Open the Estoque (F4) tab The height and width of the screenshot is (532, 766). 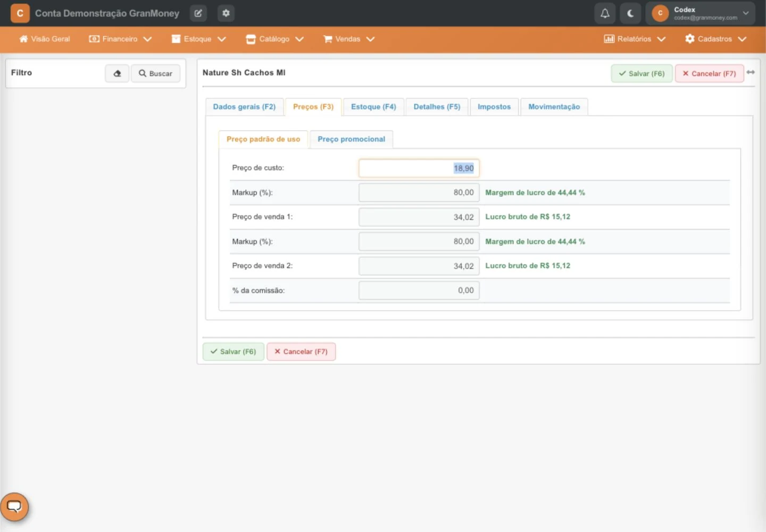(x=373, y=107)
